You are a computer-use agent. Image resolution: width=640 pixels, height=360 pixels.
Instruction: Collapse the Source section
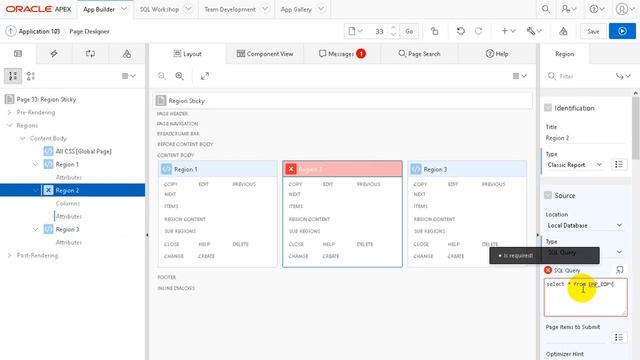[548, 195]
